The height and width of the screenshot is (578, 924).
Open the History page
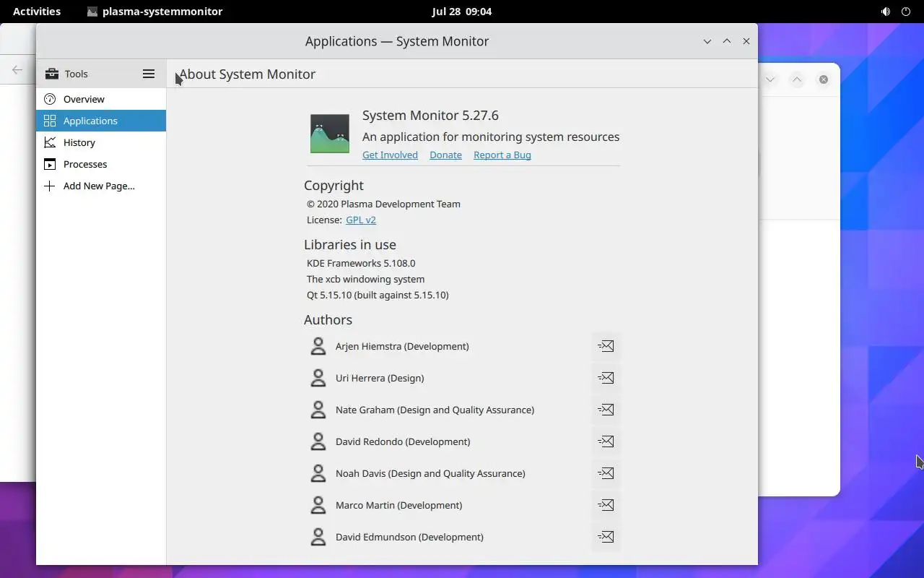(x=101, y=142)
